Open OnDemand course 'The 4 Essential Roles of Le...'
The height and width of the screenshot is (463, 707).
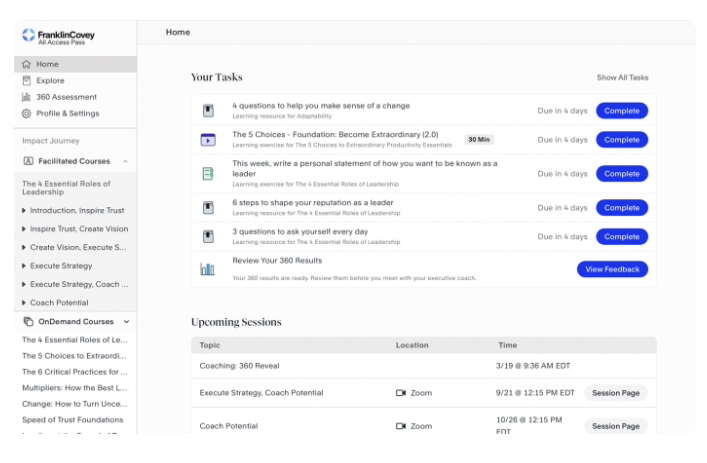(74, 340)
